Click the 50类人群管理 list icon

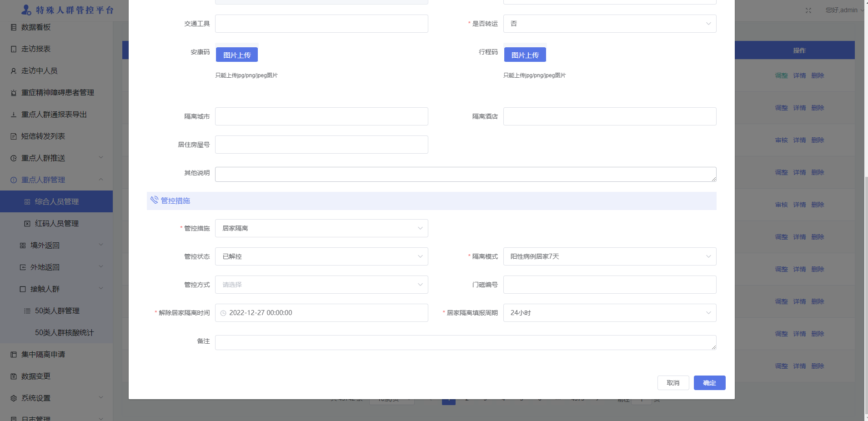[x=27, y=311]
